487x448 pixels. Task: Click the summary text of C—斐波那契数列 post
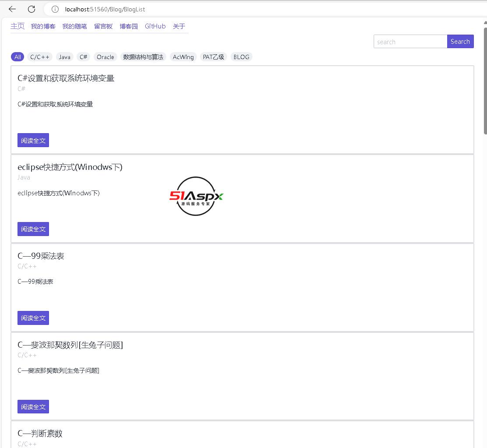pos(58,370)
